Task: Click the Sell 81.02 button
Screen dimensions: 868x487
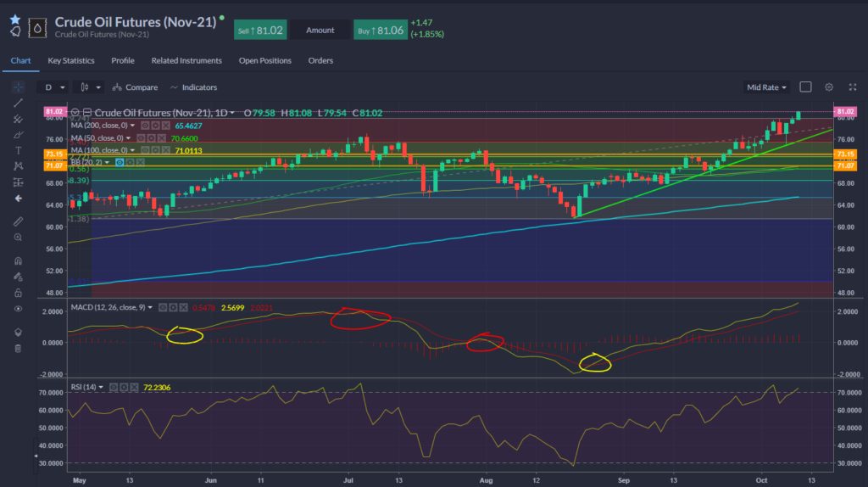Action: (260, 30)
